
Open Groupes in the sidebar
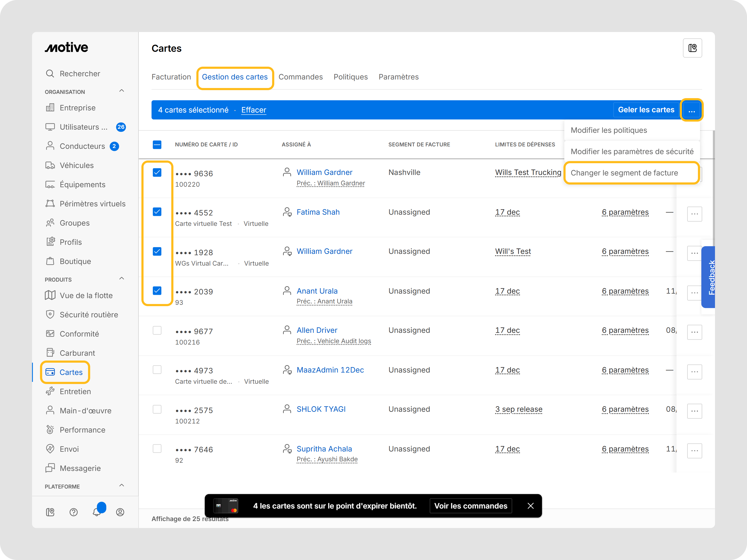pos(67,223)
